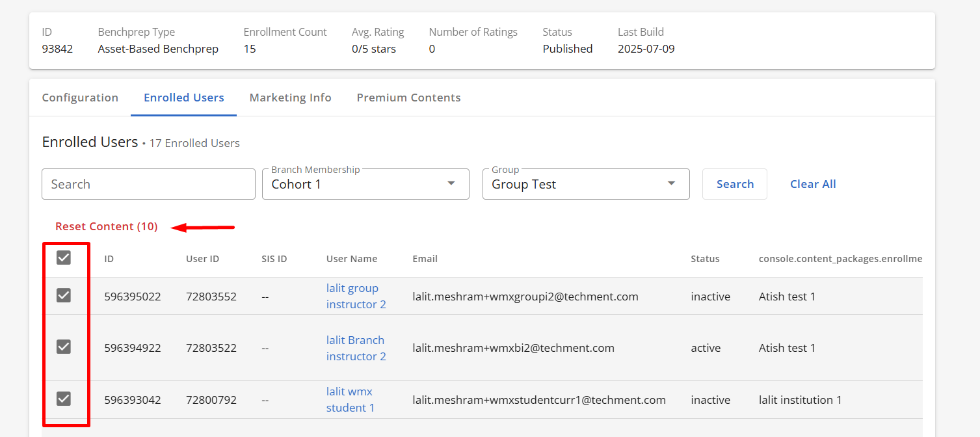Switch to the Configuration tab
The width and height of the screenshot is (980, 437).
coord(80,98)
